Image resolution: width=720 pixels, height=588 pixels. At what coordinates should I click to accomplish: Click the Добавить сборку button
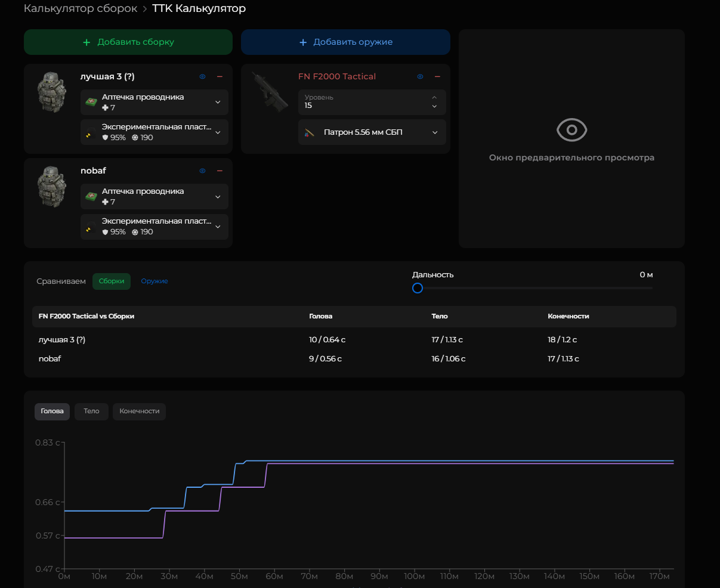point(128,42)
